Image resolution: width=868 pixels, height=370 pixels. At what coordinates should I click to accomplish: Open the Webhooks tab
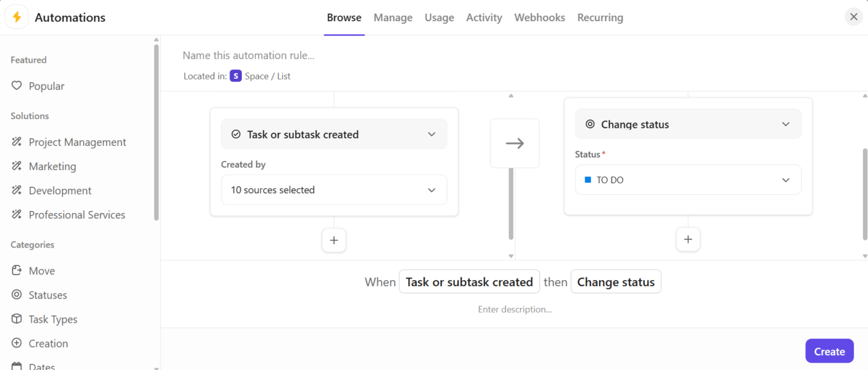pyautogui.click(x=539, y=17)
